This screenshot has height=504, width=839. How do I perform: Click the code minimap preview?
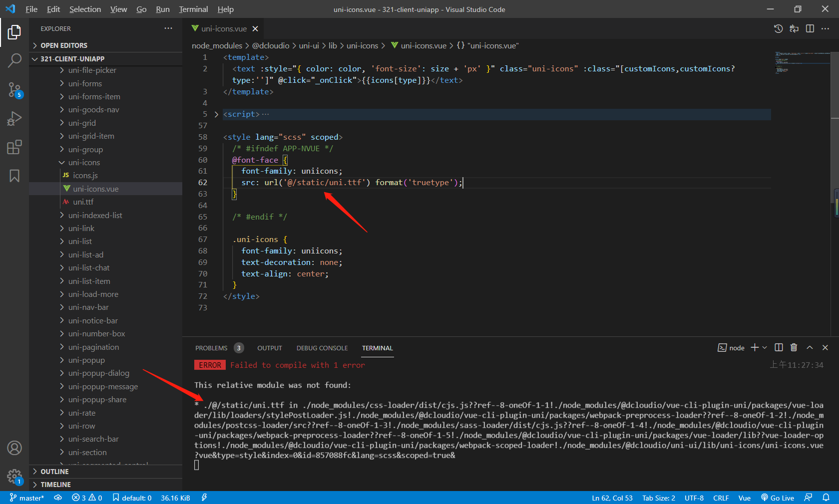pos(802,62)
